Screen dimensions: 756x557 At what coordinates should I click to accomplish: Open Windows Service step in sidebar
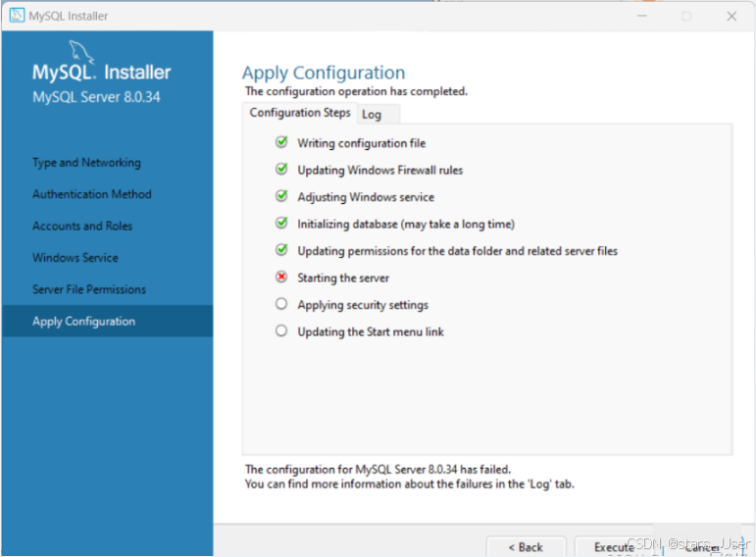click(x=76, y=258)
